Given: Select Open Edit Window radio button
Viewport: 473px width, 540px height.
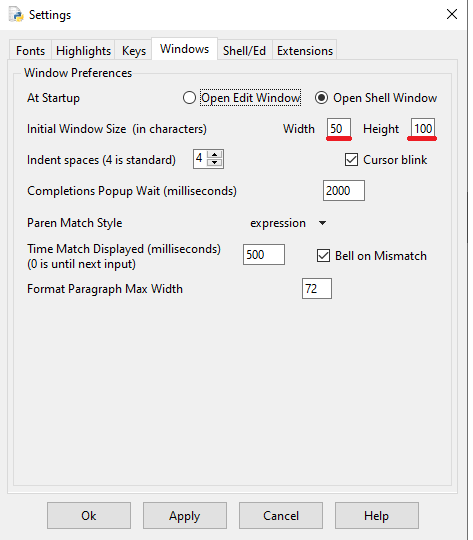Looking at the screenshot, I should [189, 98].
